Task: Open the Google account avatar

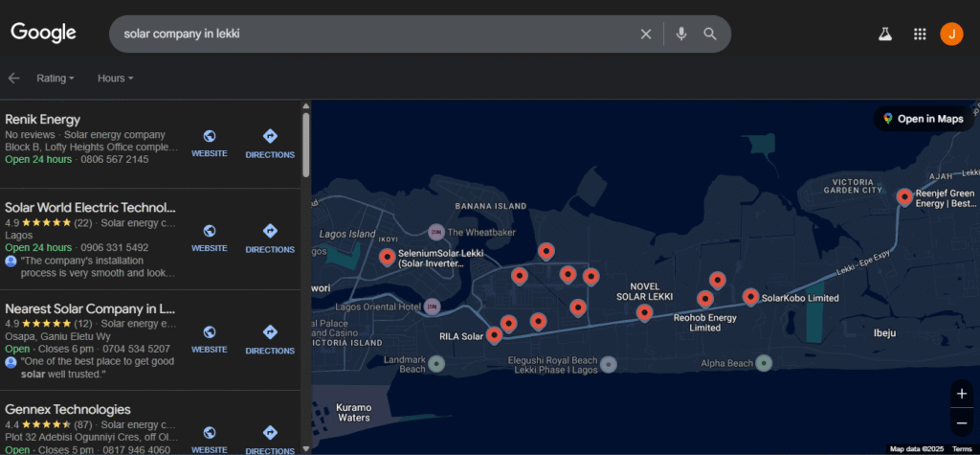Action: point(951,34)
